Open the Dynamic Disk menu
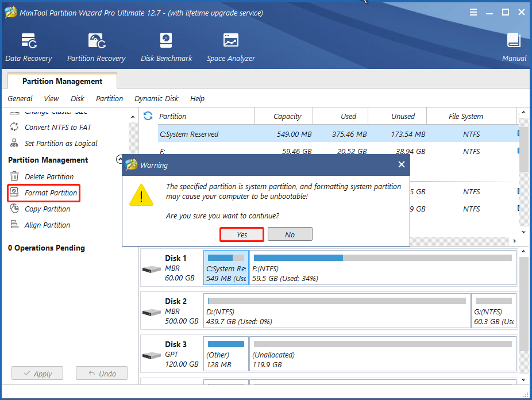 pos(156,98)
